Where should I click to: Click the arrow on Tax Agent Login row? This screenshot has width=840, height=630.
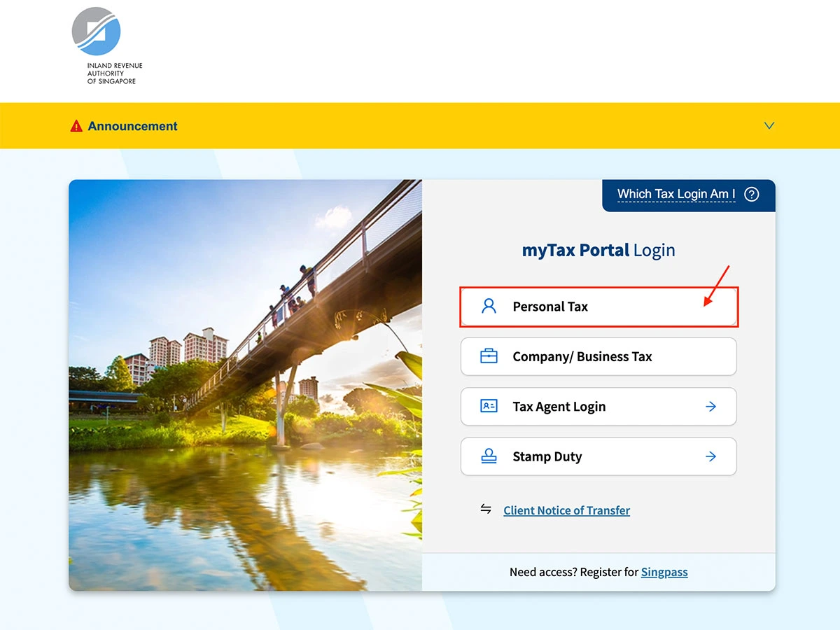coord(711,406)
